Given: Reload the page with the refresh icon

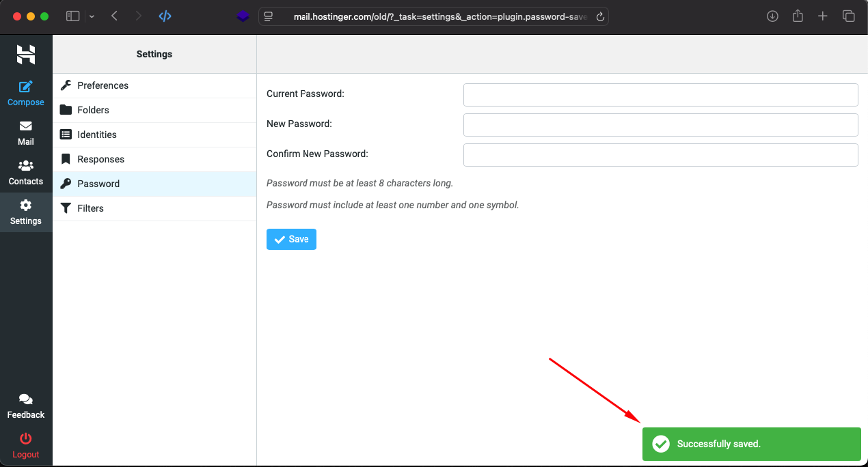Looking at the screenshot, I should [x=600, y=17].
